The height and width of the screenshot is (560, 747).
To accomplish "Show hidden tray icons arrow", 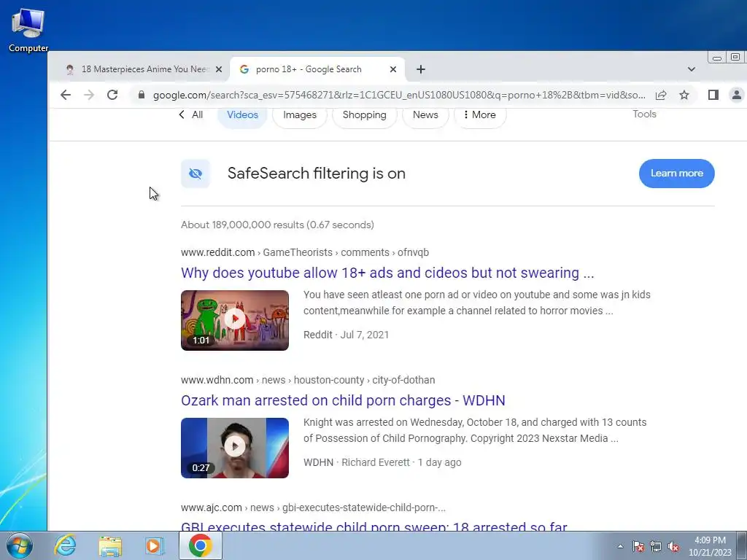I will pos(620,546).
